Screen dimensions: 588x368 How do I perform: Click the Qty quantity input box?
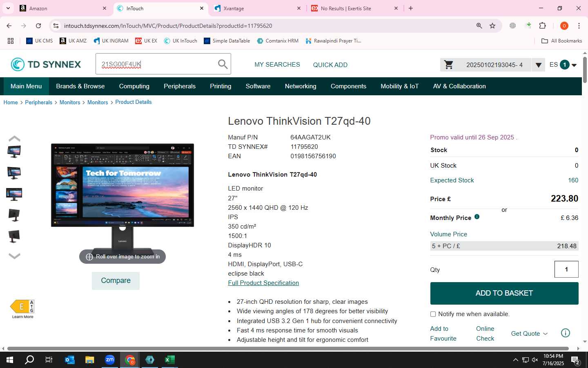566,269
